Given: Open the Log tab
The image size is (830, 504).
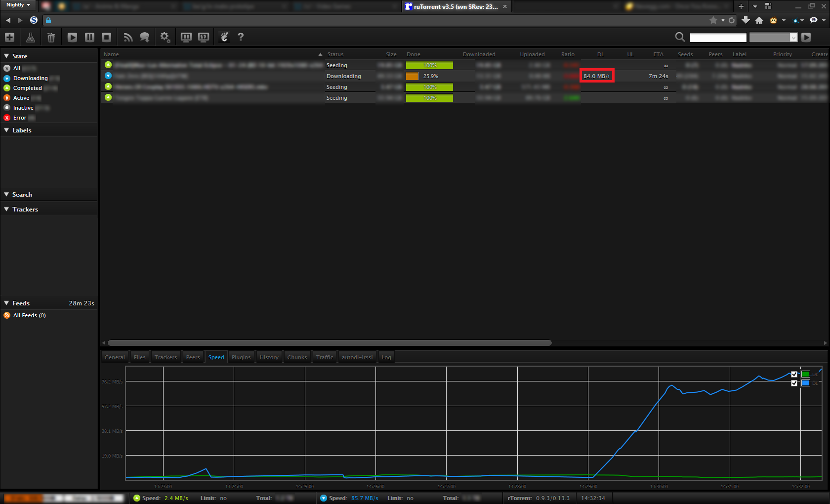Looking at the screenshot, I should pyautogui.click(x=386, y=357).
